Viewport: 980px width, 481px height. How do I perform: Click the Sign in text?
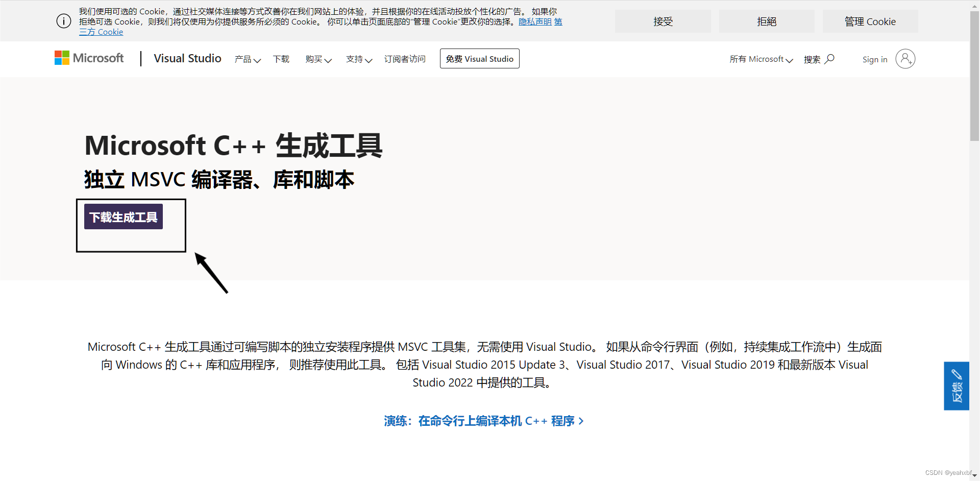click(x=875, y=60)
